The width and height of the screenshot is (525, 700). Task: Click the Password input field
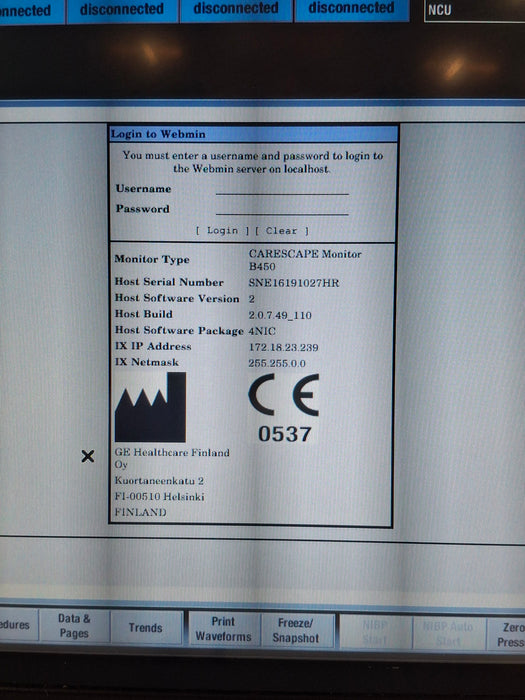click(x=282, y=209)
